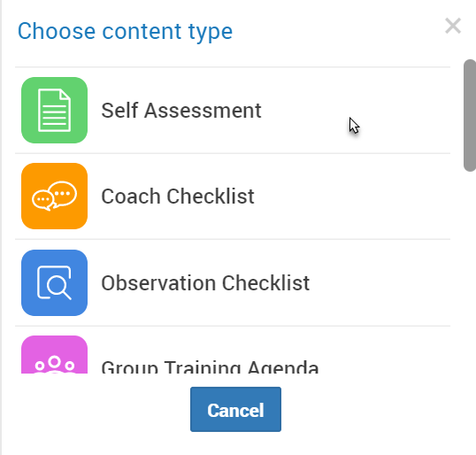The width and height of the screenshot is (476, 455).
Task: Click blank space in the Observation Checklist row
Action: (380, 282)
